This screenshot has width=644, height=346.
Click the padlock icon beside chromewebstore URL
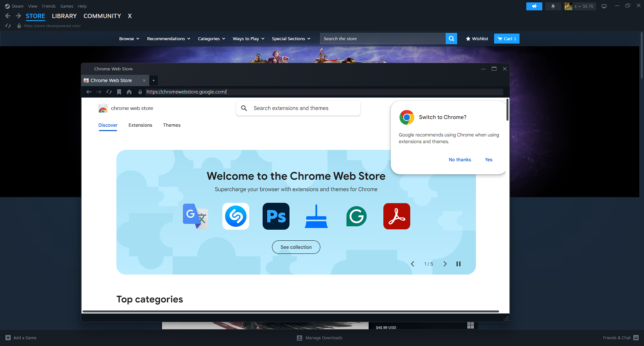click(x=140, y=92)
